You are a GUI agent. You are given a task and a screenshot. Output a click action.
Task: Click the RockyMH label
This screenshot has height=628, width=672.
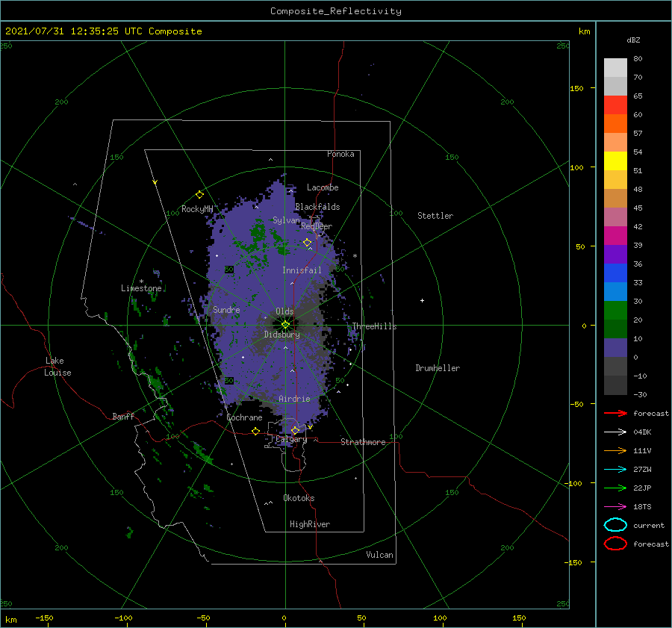click(x=197, y=209)
